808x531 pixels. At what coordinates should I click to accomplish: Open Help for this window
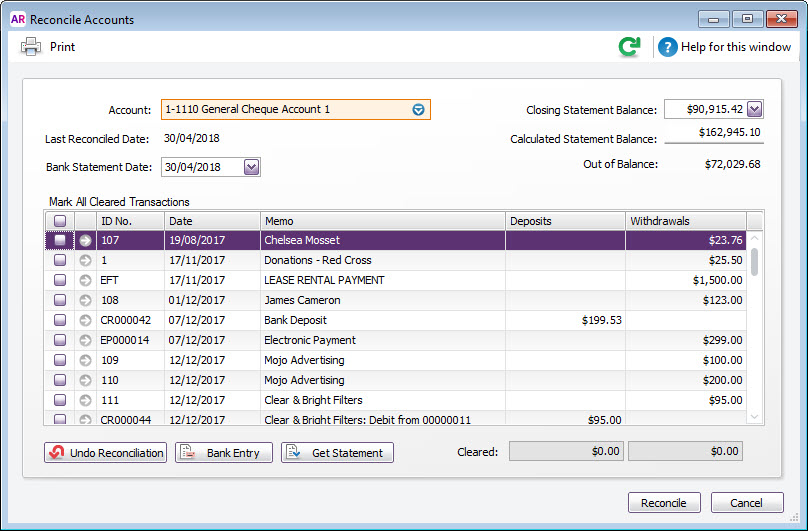click(x=725, y=47)
